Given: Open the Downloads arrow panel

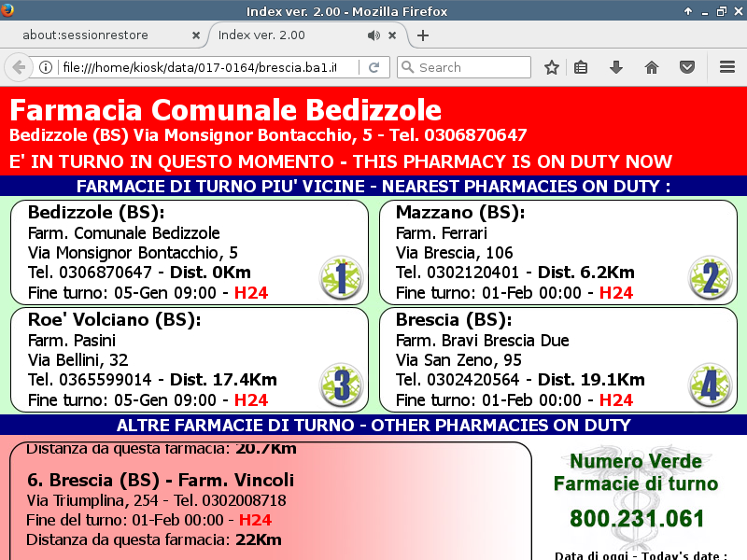Looking at the screenshot, I should (x=615, y=67).
